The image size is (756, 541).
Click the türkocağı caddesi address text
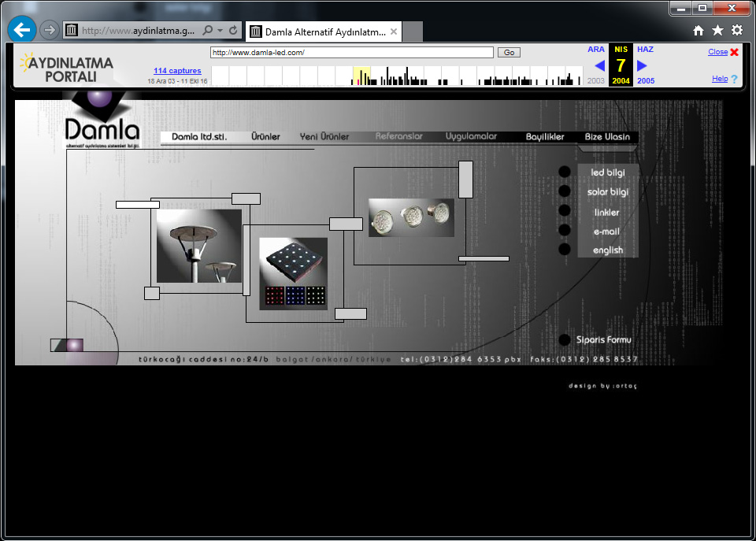point(203,360)
